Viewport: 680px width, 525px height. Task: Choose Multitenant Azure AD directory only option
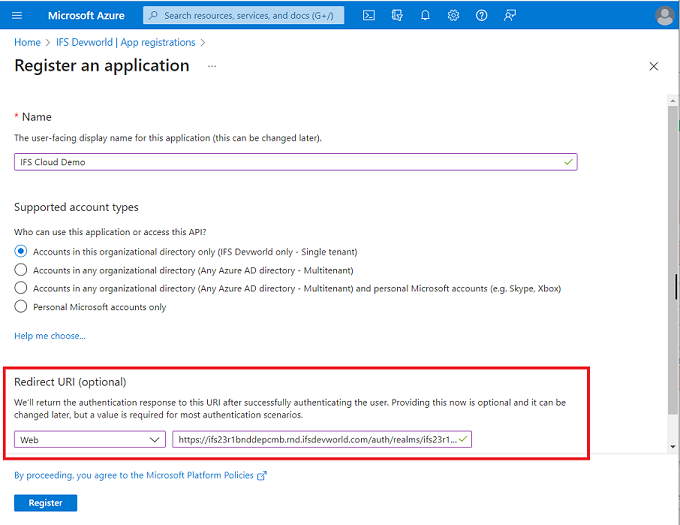click(21, 270)
